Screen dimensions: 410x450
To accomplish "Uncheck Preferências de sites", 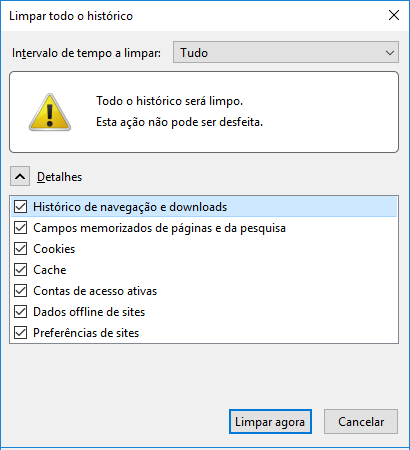I will coord(21,333).
